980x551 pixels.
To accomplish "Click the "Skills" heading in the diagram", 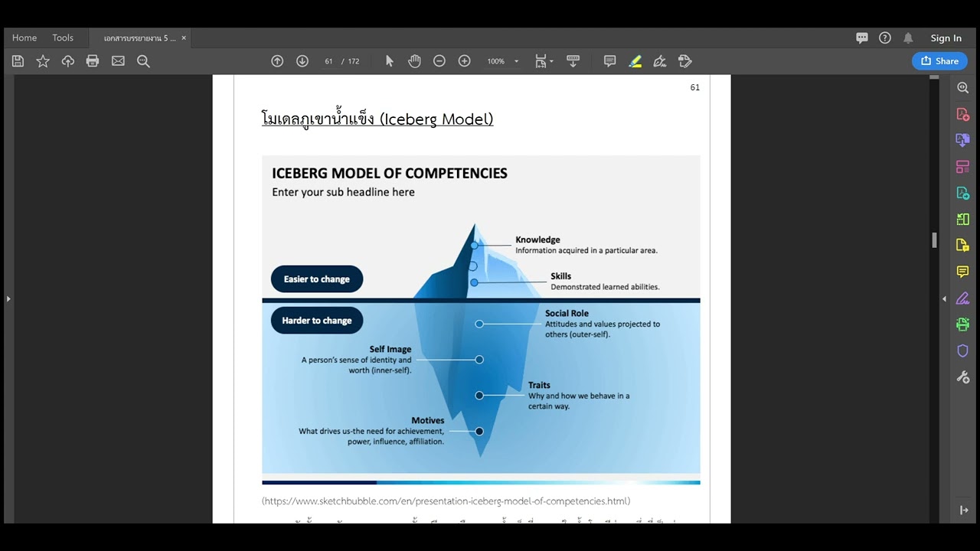I will (x=560, y=276).
